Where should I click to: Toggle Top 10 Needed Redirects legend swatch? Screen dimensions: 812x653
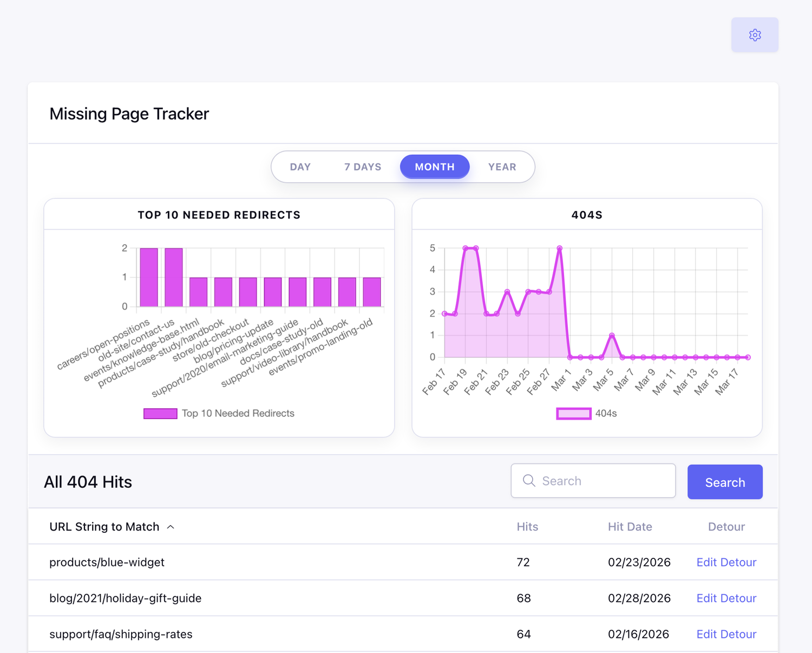tap(160, 414)
